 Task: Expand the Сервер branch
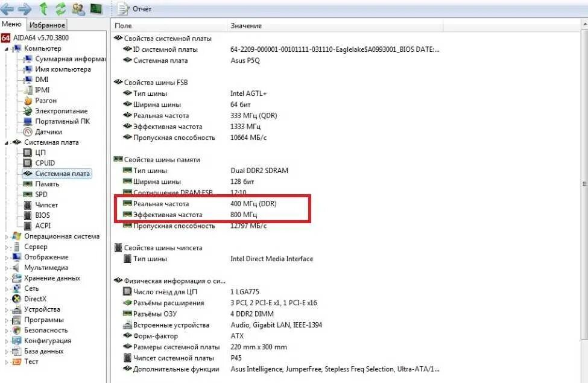pyautogui.click(x=7, y=247)
